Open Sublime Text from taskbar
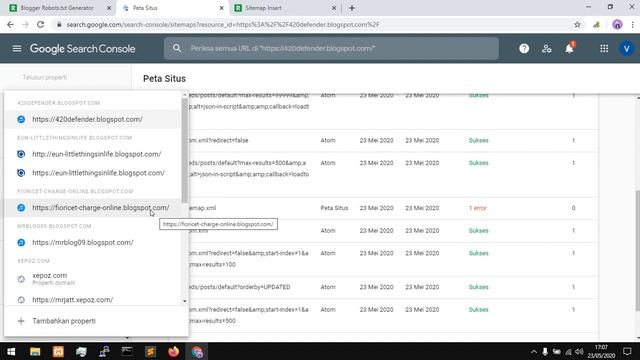Image resolution: width=640 pixels, height=360 pixels. pos(150,351)
